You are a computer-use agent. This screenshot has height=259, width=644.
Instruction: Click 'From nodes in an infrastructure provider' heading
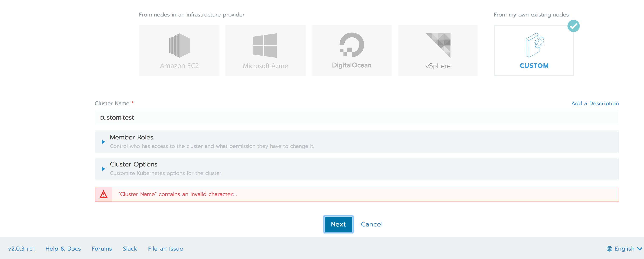tap(192, 15)
